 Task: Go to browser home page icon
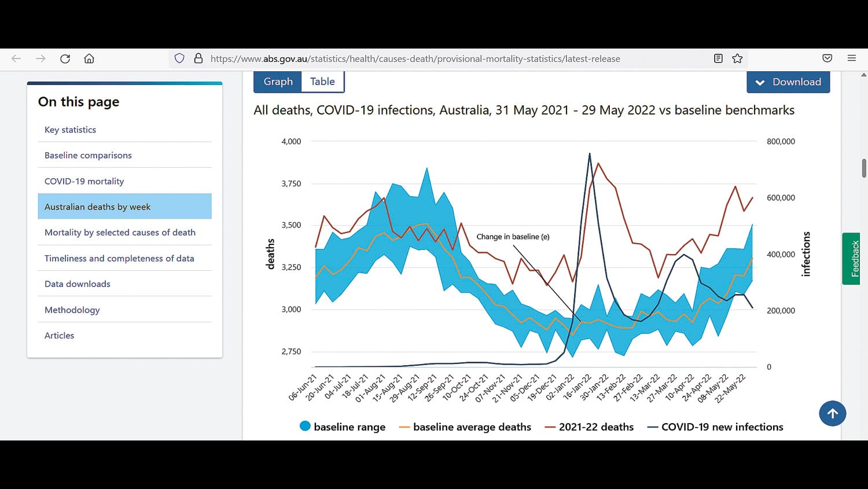click(89, 58)
